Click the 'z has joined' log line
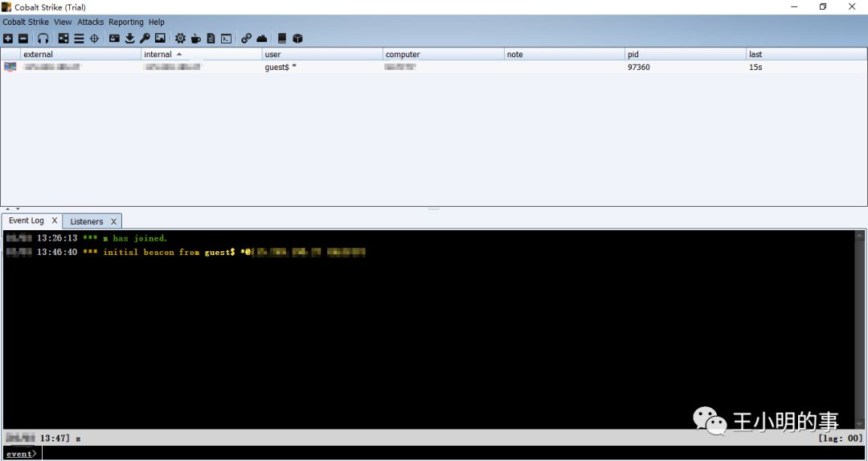 (87, 238)
